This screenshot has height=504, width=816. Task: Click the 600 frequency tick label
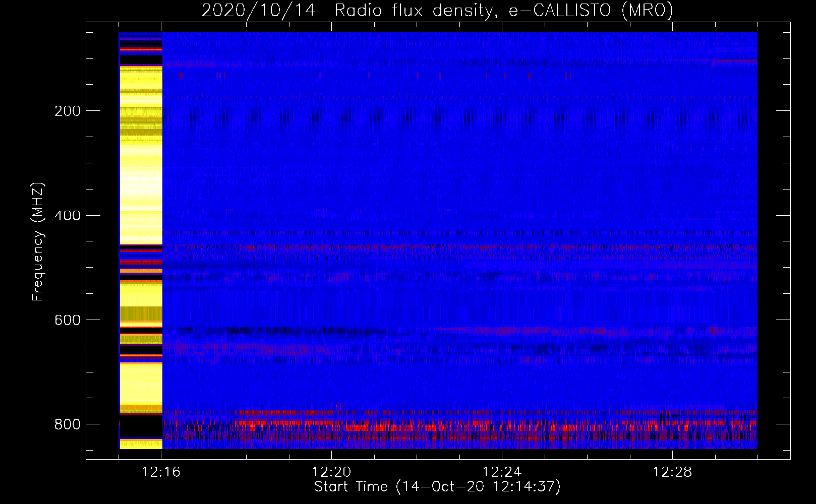pos(68,320)
